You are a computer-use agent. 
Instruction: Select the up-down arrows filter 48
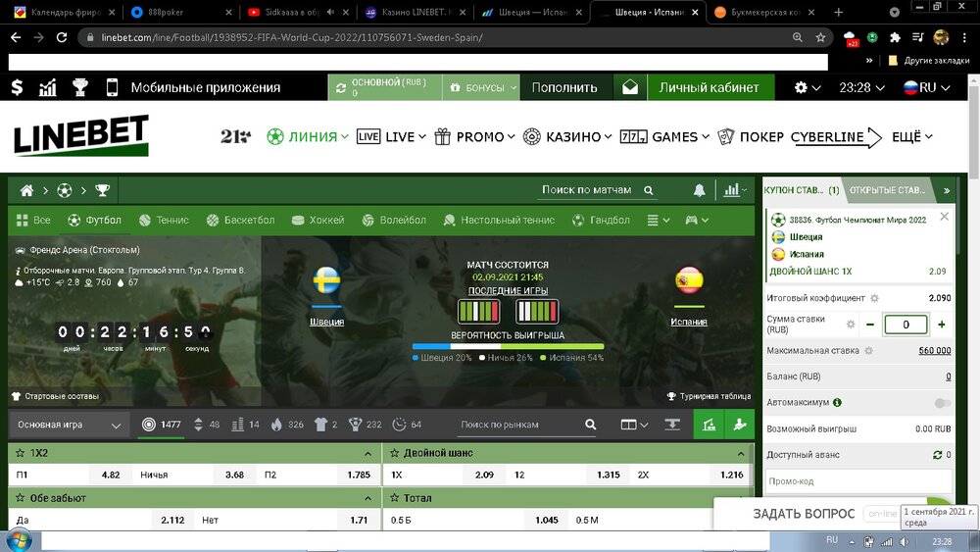tap(198, 425)
